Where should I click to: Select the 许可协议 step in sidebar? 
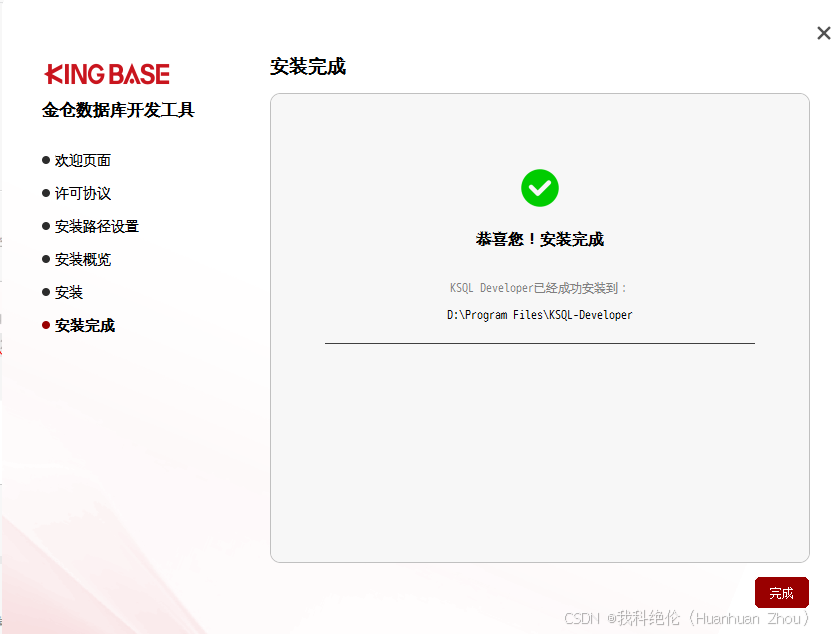(77, 194)
